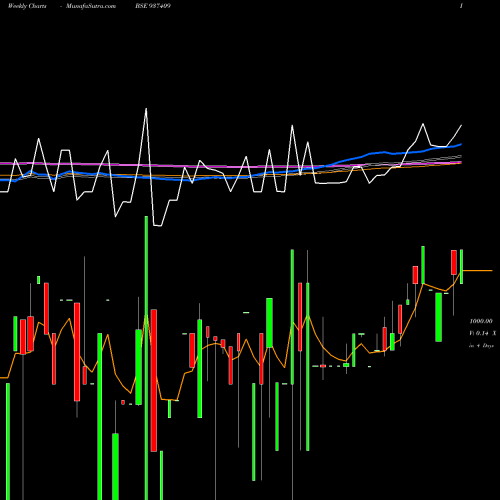Viewport: 500px width, 500px height.
Task: Click the "in 4 Days" label
Action: pos(481,346)
